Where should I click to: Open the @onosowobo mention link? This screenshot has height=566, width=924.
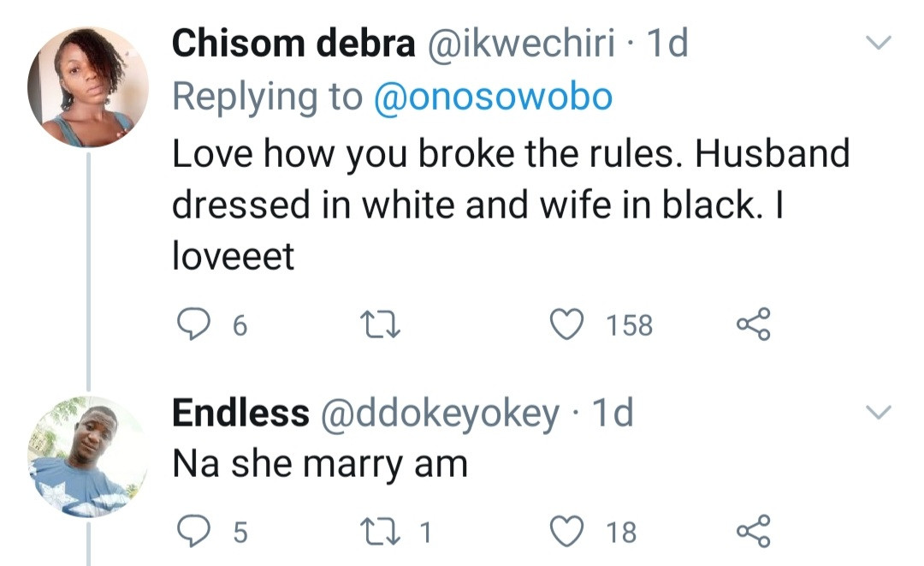coord(493,98)
